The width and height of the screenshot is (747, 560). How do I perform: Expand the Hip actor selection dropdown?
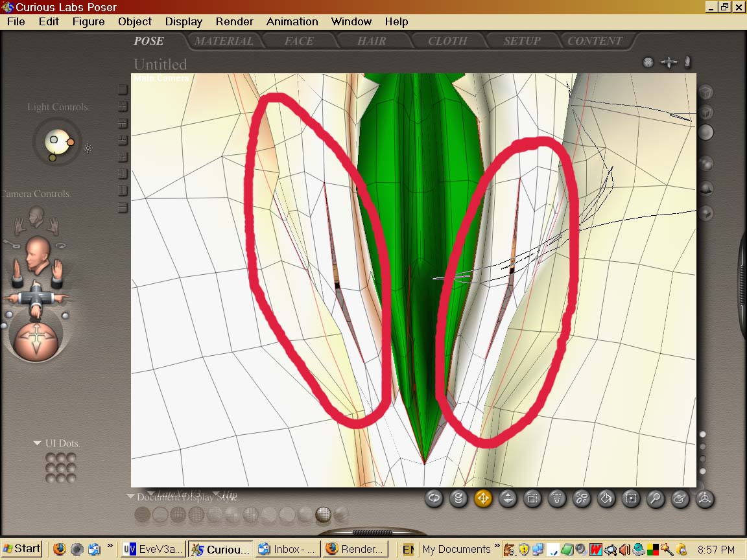[216, 494]
